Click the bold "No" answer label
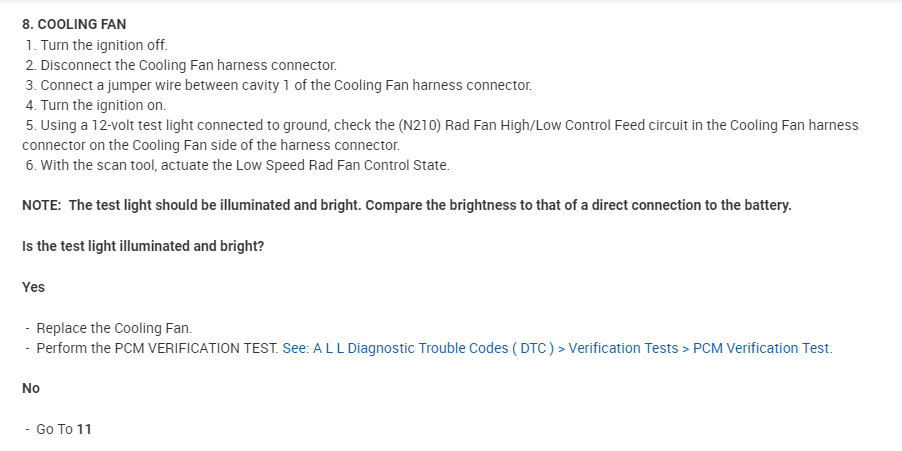This screenshot has width=902, height=451. pos(31,388)
